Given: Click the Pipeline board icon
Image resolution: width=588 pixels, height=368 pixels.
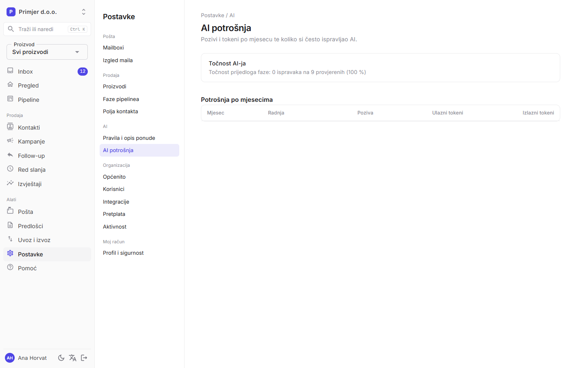Looking at the screenshot, I should coord(10,99).
